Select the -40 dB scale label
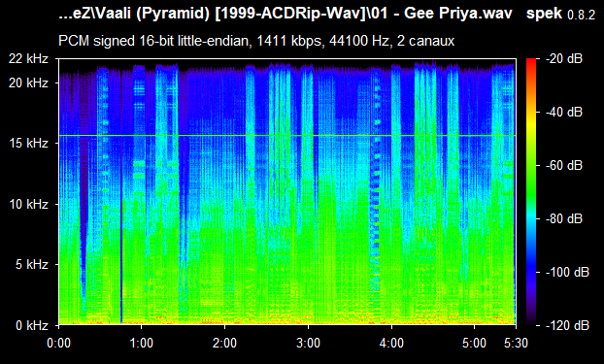The height and width of the screenshot is (364, 604). point(564,112)
